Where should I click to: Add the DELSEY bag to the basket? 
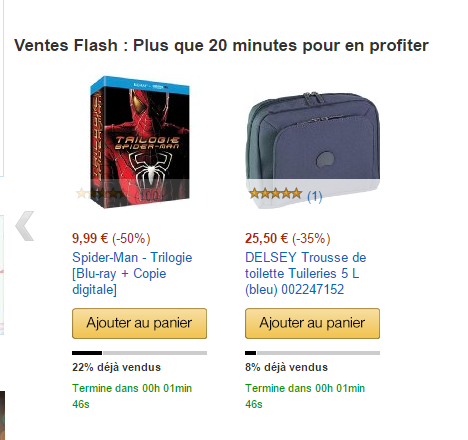pyautogui.click(x=312, y=323)
